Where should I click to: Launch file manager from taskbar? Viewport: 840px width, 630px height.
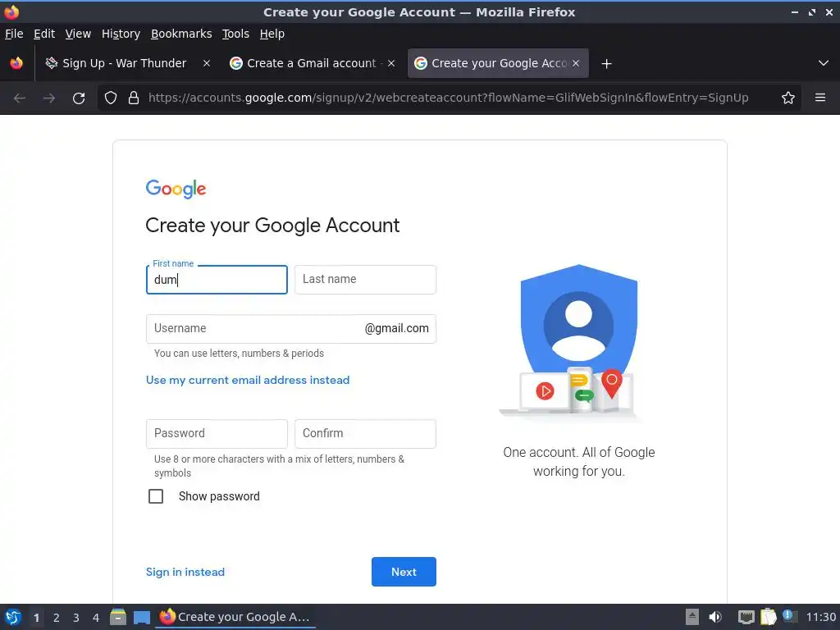click(118, 617)
